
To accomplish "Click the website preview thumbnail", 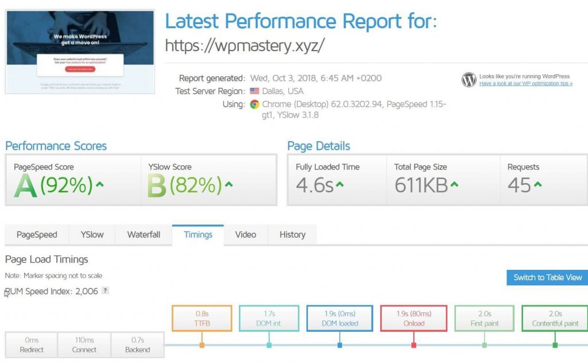I will point(79,50).
